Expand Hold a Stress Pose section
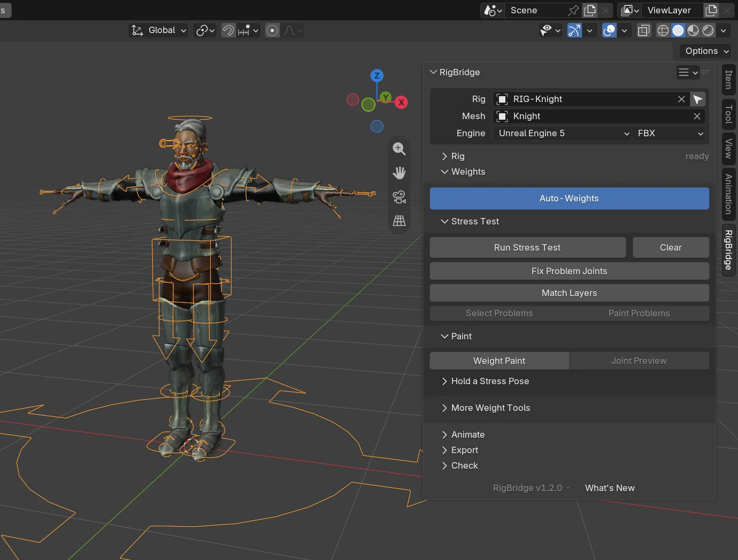The height and width of the screenshot is (560, 738). tap(485, 381)
